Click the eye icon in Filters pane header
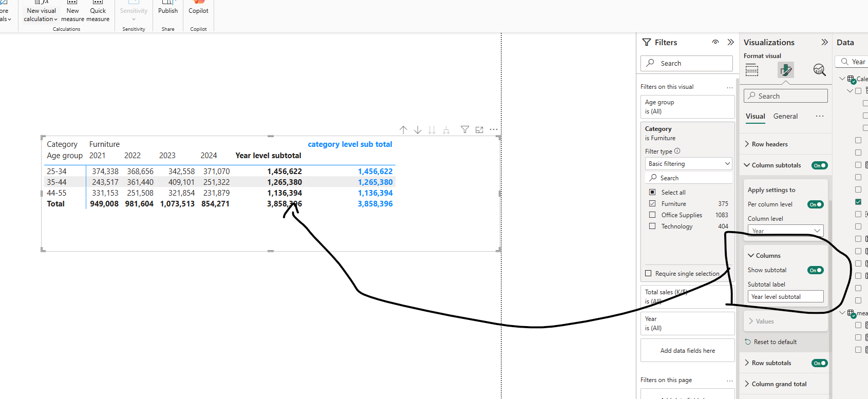This screenshot has width=868, height=399. 715,42
